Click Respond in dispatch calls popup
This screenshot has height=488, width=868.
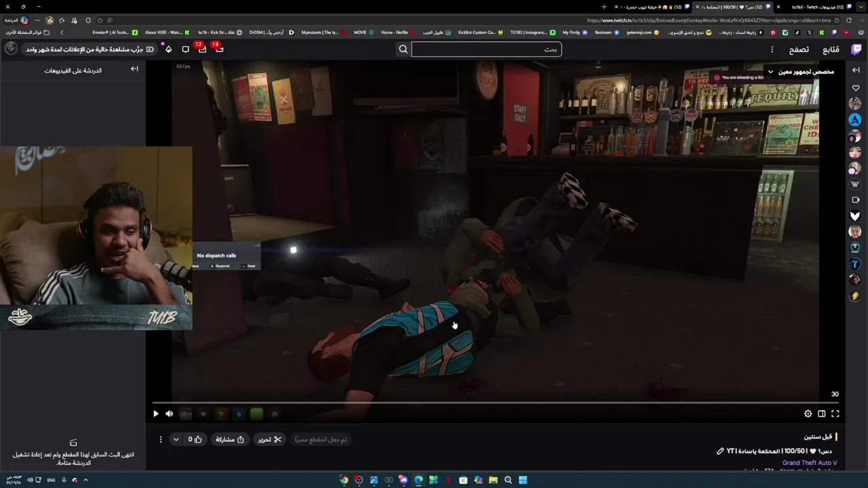point(220,266)
